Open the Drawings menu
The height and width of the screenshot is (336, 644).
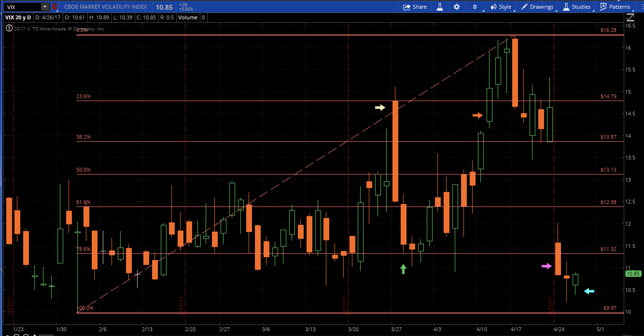(538, 7)
